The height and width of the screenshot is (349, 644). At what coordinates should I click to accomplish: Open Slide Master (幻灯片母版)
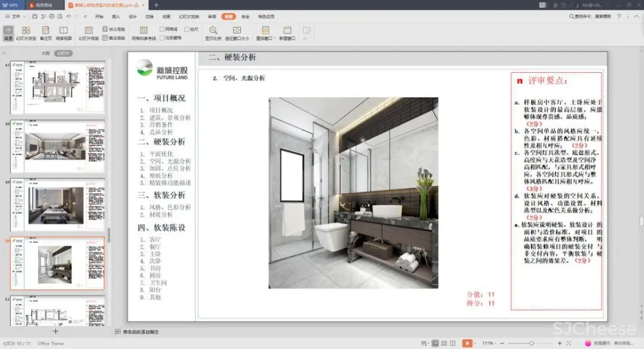[88, 33]
